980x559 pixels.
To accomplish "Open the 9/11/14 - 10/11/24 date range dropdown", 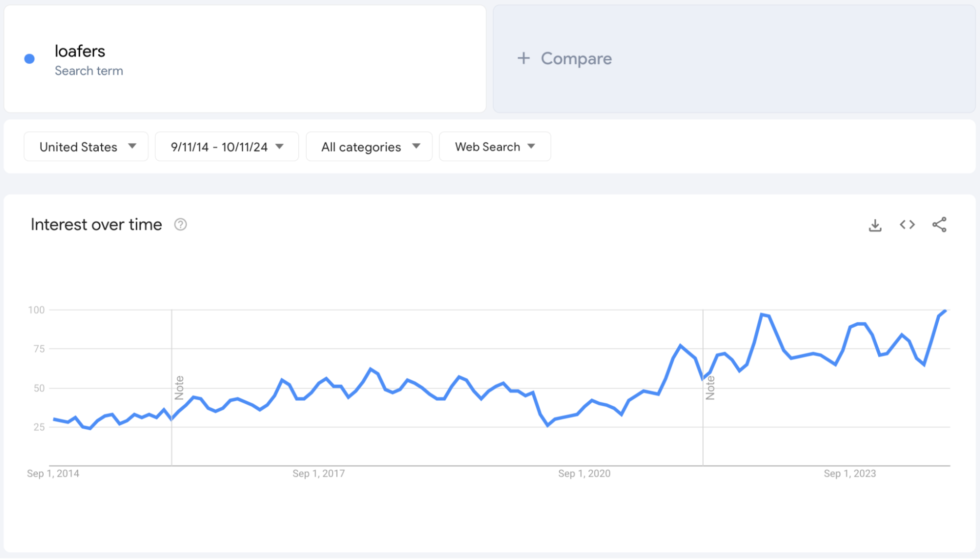I will pos(227,146).
